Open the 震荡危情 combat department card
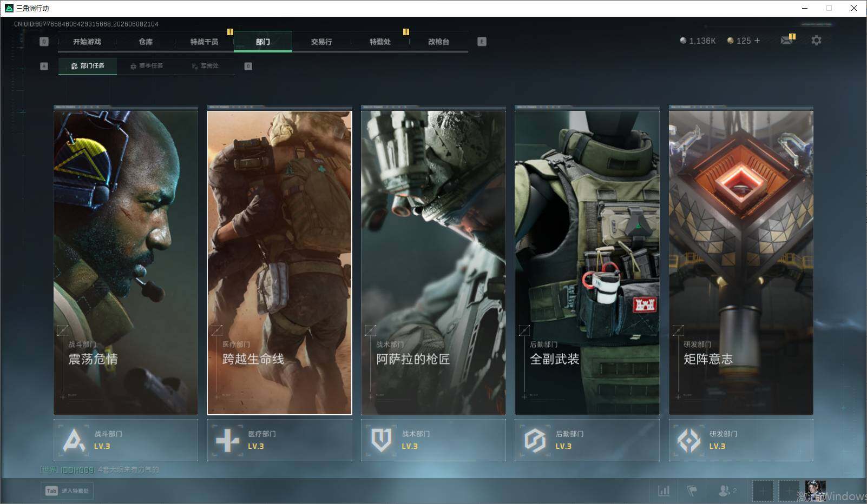 click(126, 262)
